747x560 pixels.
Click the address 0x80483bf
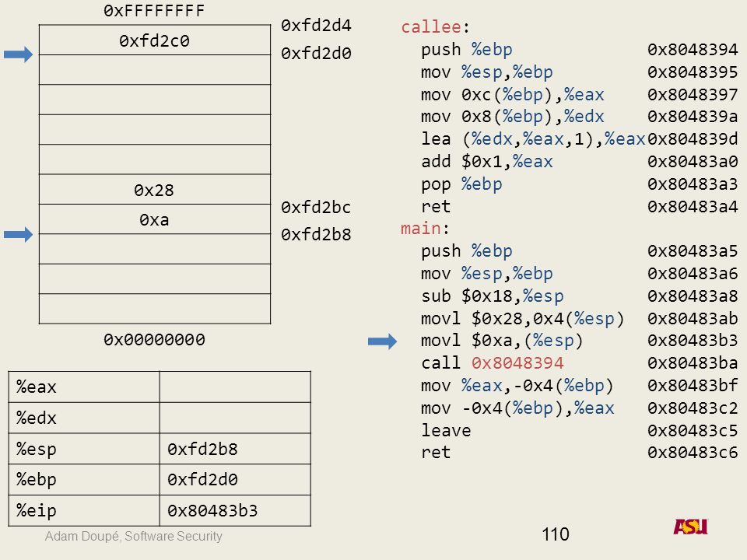tap(693, 386)
